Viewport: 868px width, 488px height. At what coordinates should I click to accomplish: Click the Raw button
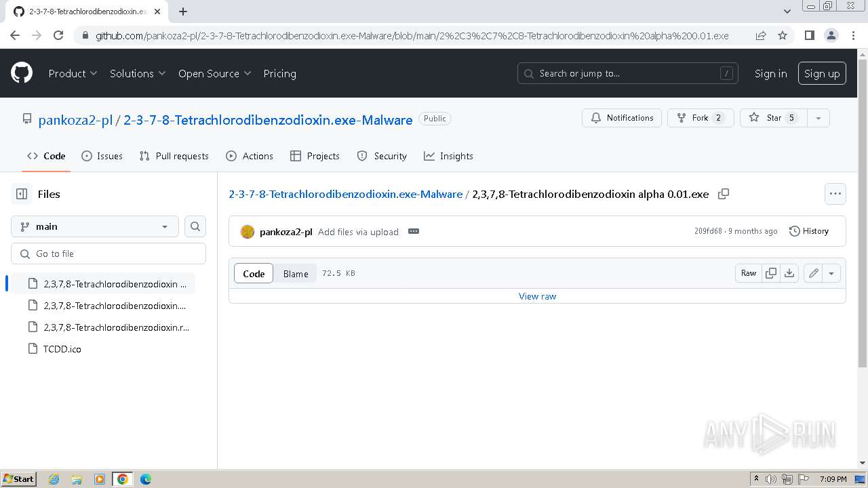[749, 273]
